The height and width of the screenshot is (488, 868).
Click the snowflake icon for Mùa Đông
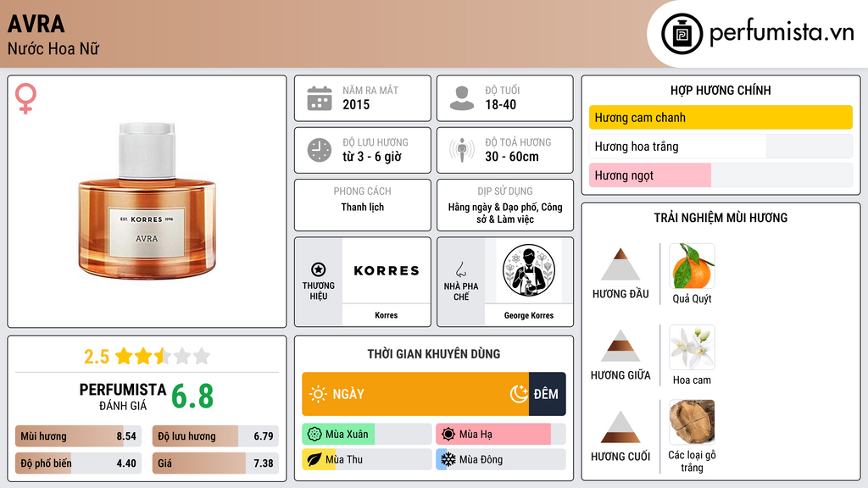[x=448, y=459]
